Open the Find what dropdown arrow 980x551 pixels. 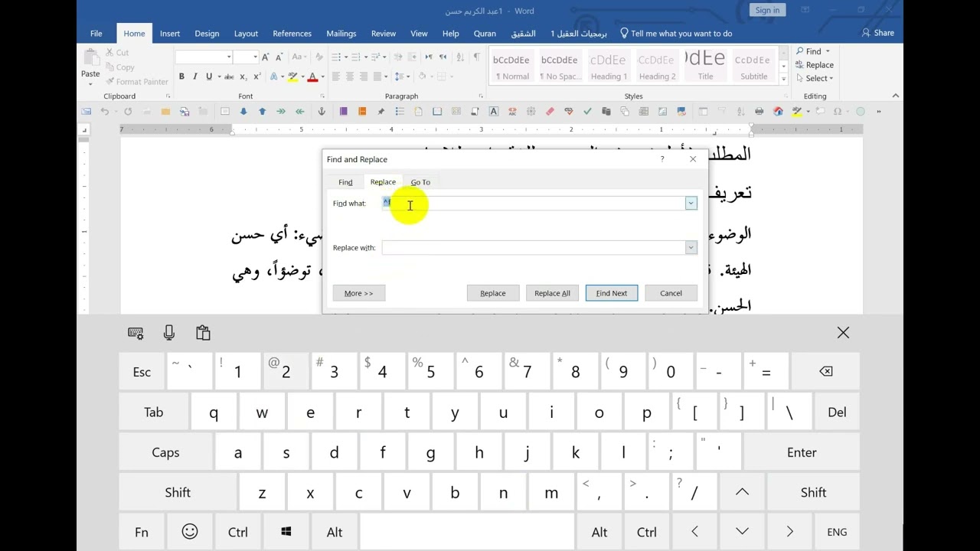pyautogui.click(x=691, y=204)
